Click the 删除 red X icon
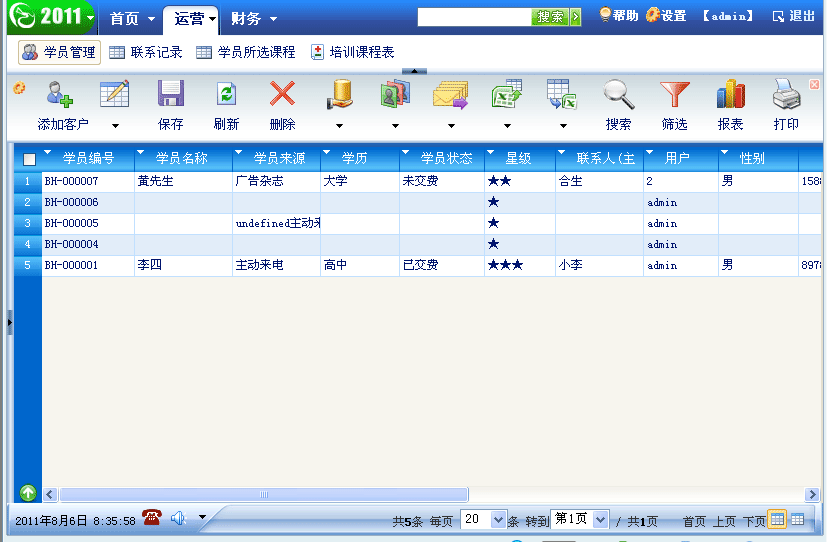Image resolution: width=827 pixels, height=542 pixels. point(282,94)
